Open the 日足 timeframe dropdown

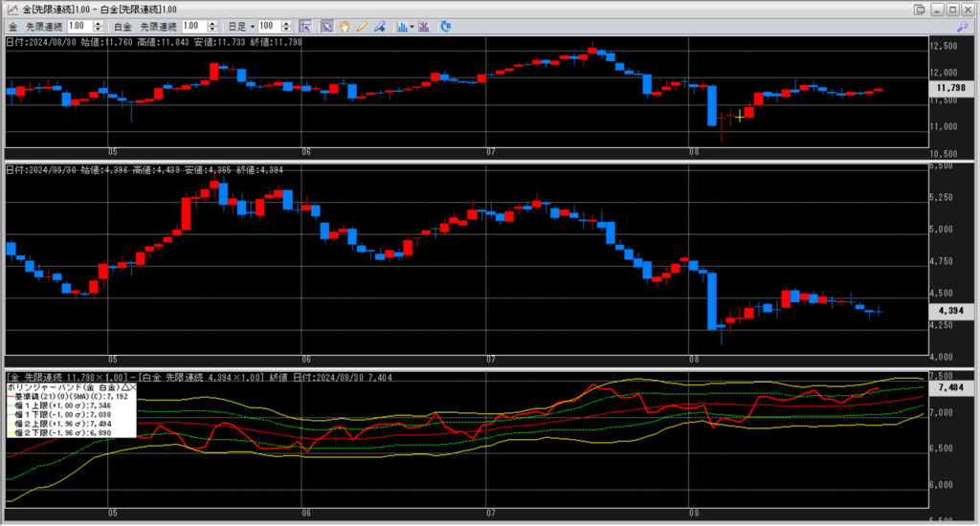point(237,26)
